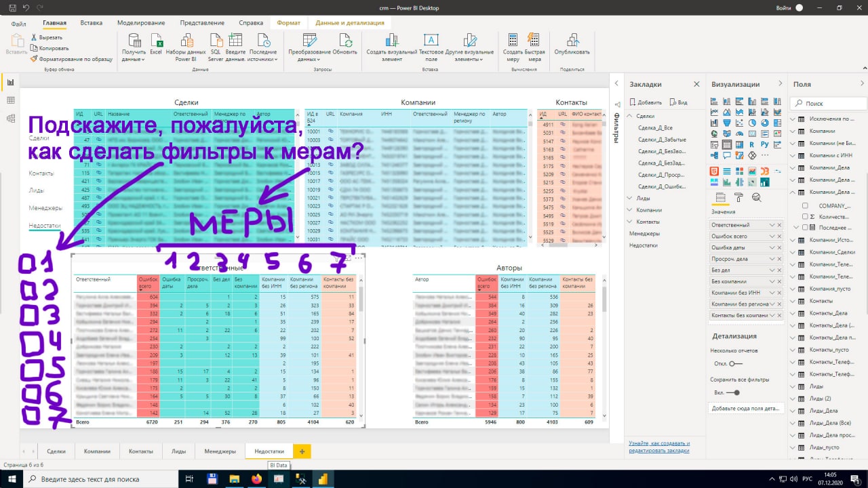Select the HTML5 custom visual icon

point(713,171)
